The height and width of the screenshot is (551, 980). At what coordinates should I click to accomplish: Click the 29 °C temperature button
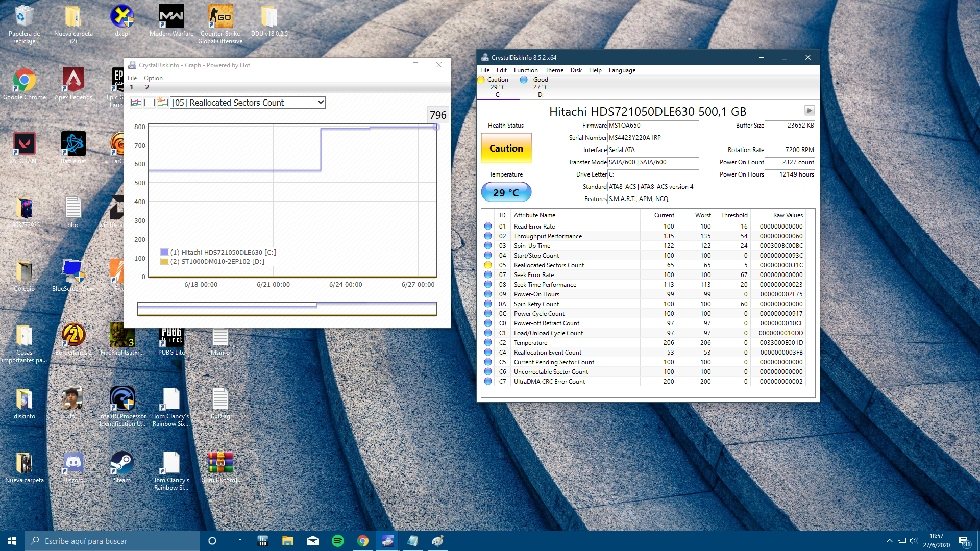506,192
